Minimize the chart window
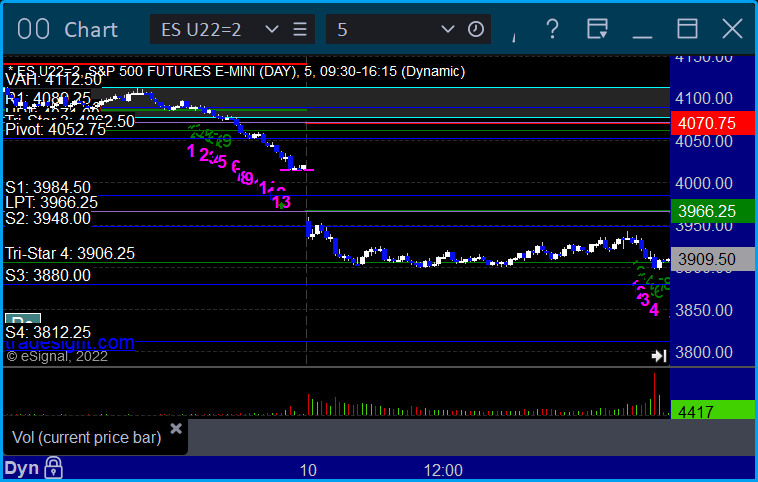 (642, 36)
